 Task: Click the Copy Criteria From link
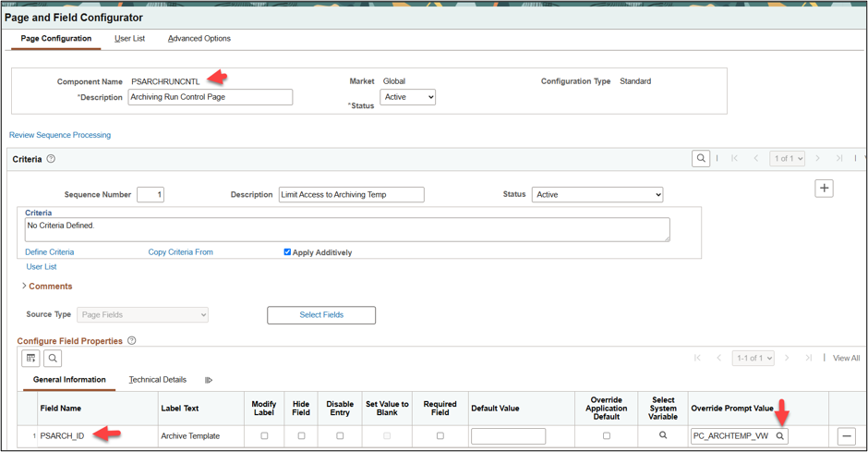pos(180,252)
